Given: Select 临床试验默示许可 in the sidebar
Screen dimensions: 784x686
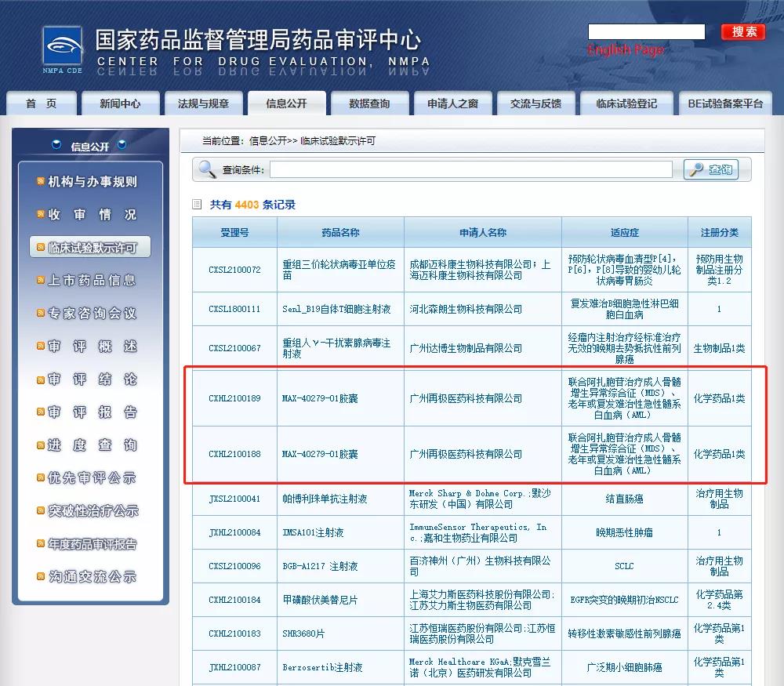Looking at the screenshot, I should 92,245.
